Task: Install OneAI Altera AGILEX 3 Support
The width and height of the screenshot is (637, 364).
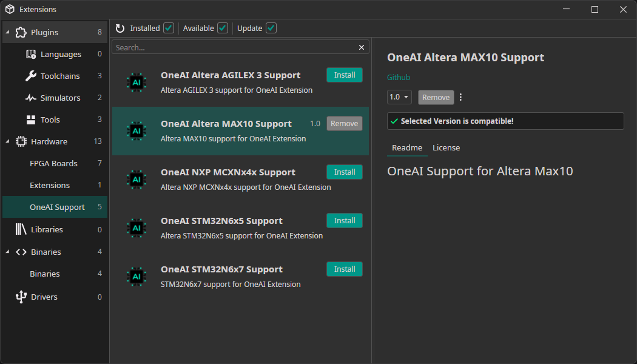Action: click(345, 75)
